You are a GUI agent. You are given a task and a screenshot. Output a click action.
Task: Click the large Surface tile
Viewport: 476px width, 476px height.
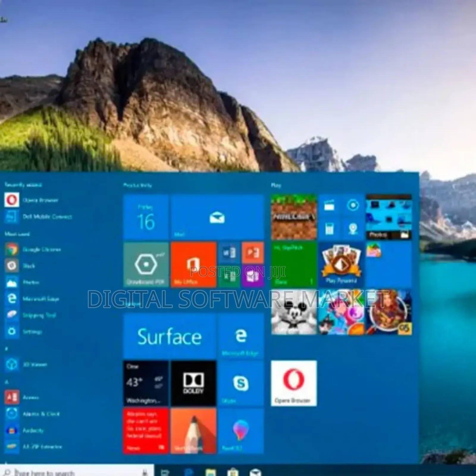coord(170,336)
